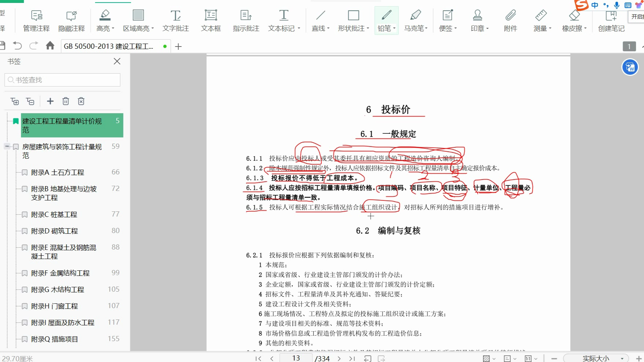Open the 管理注释 (manage annotations) tool
This screenshot has width=644, height=362.
click(x=36, y=21)
